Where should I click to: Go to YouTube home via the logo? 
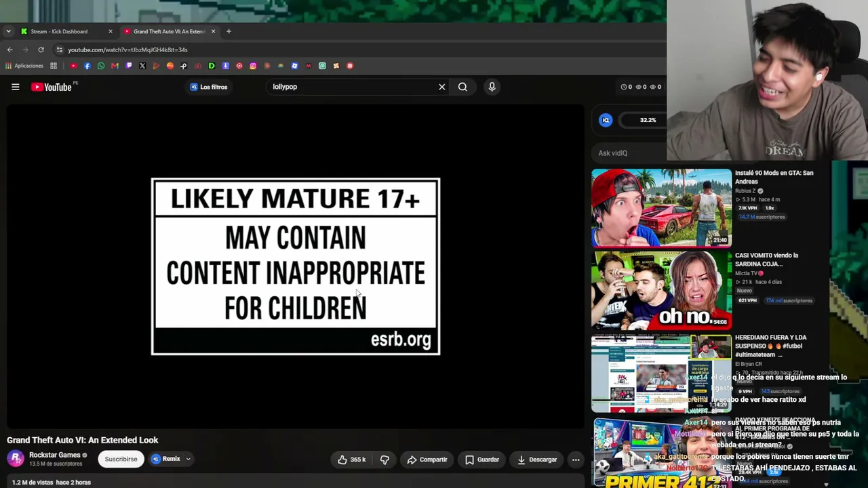tap(52, 87)
